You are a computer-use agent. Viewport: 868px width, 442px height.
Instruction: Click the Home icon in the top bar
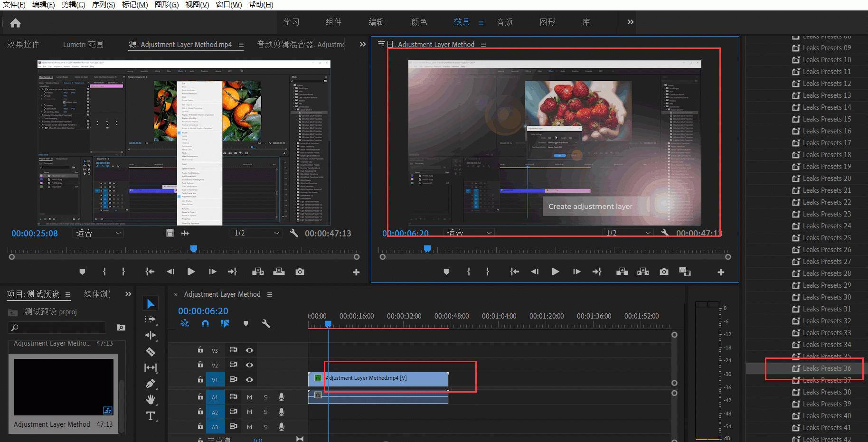(15, 23)
